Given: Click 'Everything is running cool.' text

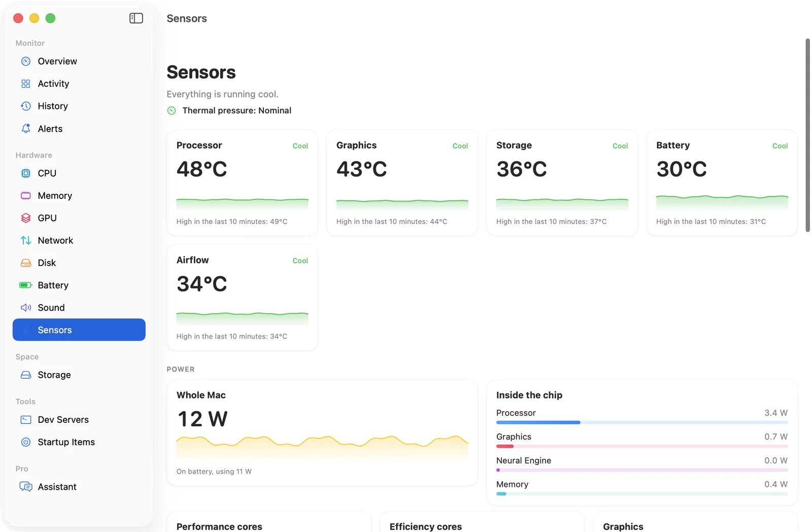Looking at the screenshot, I should 222,94.
